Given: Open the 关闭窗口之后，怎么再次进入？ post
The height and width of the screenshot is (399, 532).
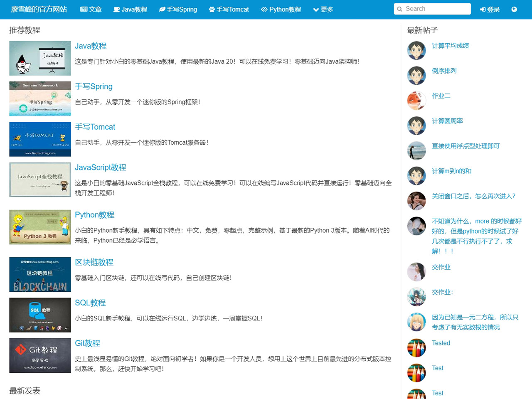Looking at the screenshot, I should (x=473, y=196).
